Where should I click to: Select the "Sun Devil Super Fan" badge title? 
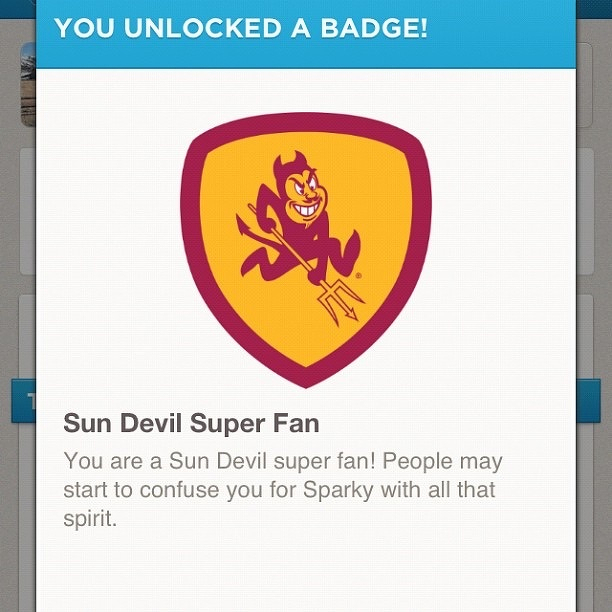coord(191,423)
